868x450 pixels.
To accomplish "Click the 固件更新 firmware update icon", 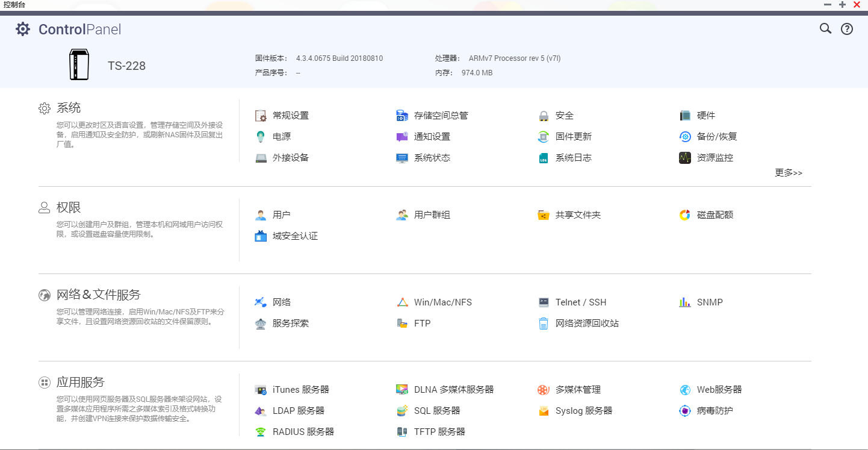I will tap(544, 137).
